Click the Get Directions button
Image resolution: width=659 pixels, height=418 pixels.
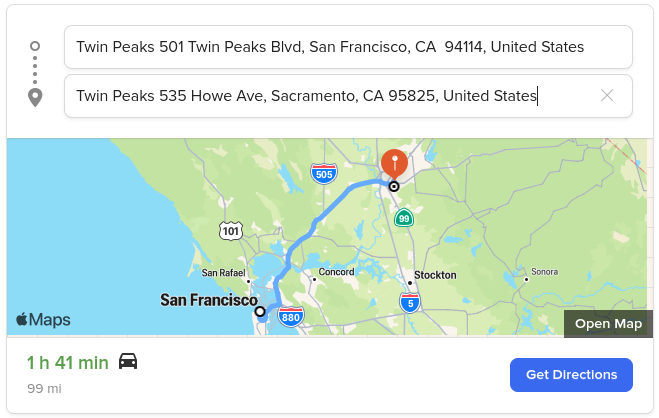click(x=571, y=375)
